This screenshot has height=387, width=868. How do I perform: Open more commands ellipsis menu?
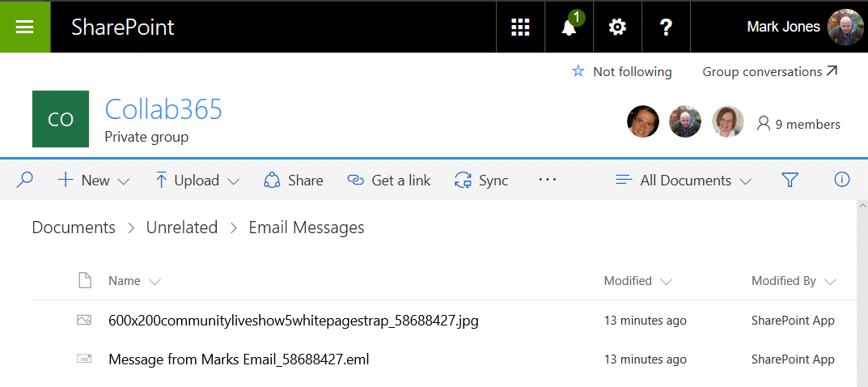click(x=548, y=180)
